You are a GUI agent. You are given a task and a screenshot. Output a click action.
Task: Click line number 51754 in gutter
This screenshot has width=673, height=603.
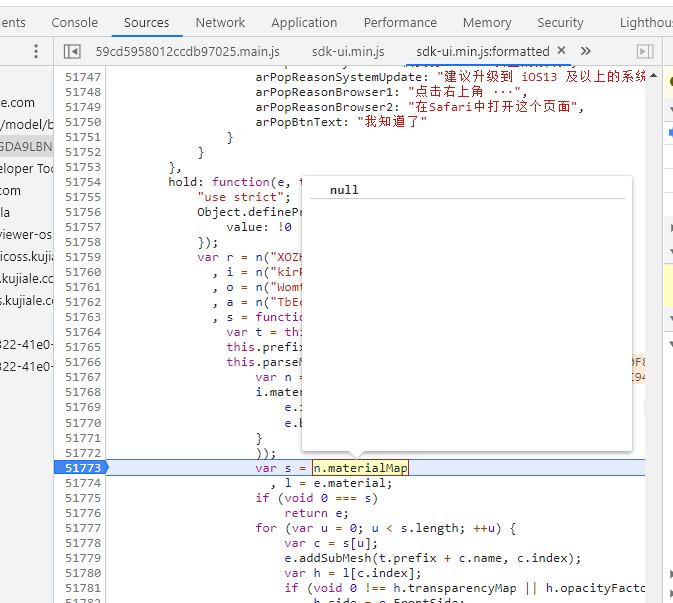coord(83,182)
